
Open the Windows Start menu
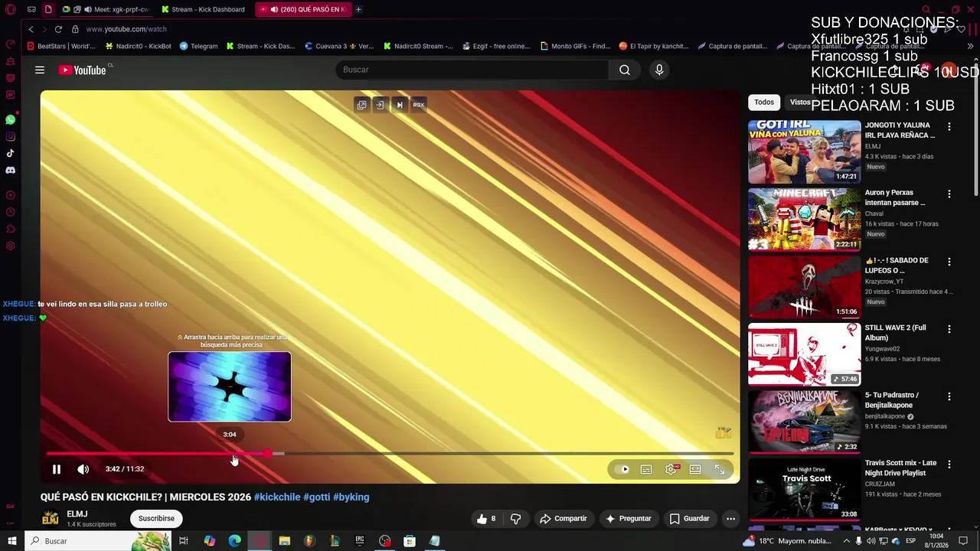coord(11,541)
